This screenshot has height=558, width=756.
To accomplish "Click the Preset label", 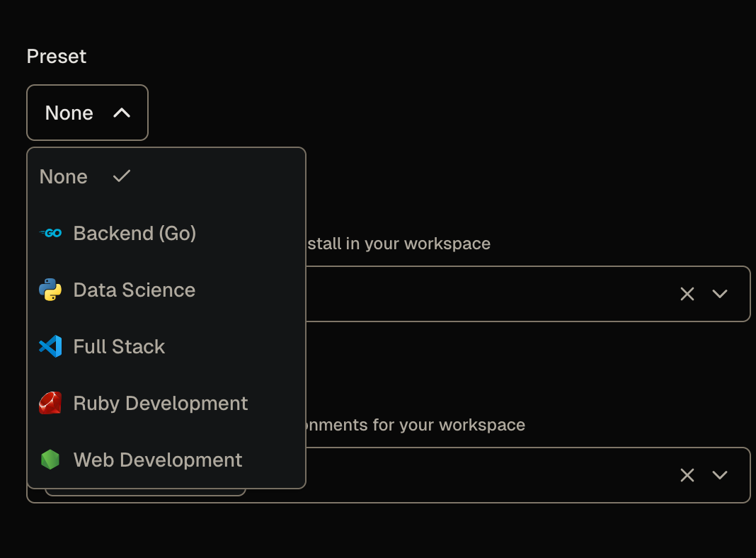I will click(x=57, y=57).
